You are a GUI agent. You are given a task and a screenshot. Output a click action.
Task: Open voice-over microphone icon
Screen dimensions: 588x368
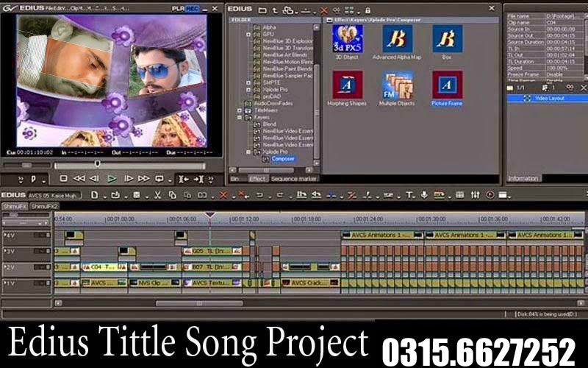click(424, 195)
